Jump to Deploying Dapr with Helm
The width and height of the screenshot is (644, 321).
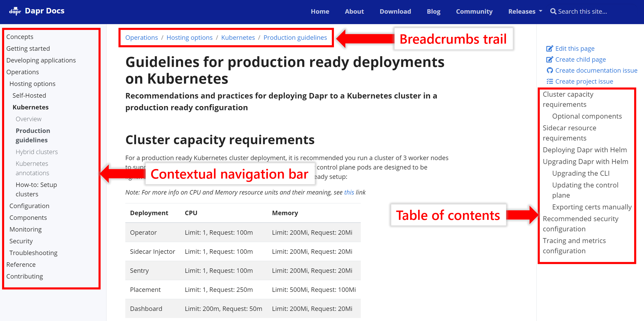pyautogui.click(x=585, y=150)
